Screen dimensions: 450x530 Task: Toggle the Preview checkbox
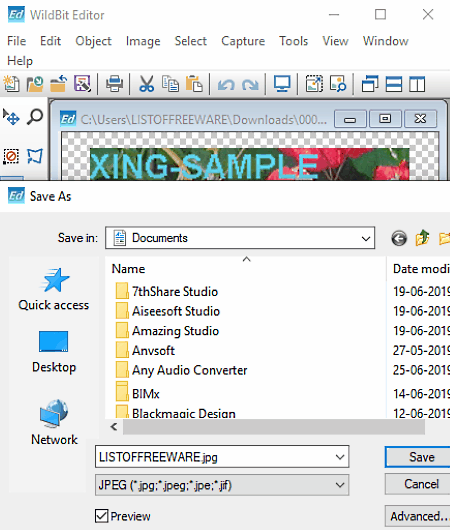click(x=101, y=516)
